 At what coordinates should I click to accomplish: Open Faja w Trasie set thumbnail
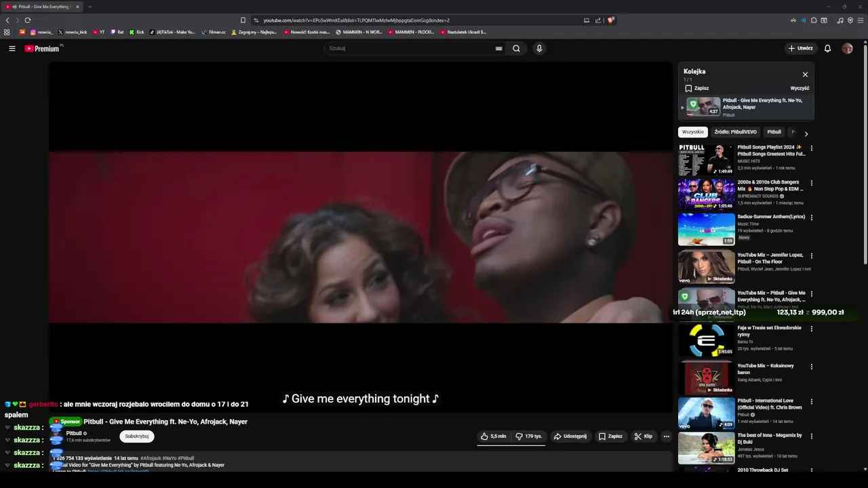tap(706, 340)
